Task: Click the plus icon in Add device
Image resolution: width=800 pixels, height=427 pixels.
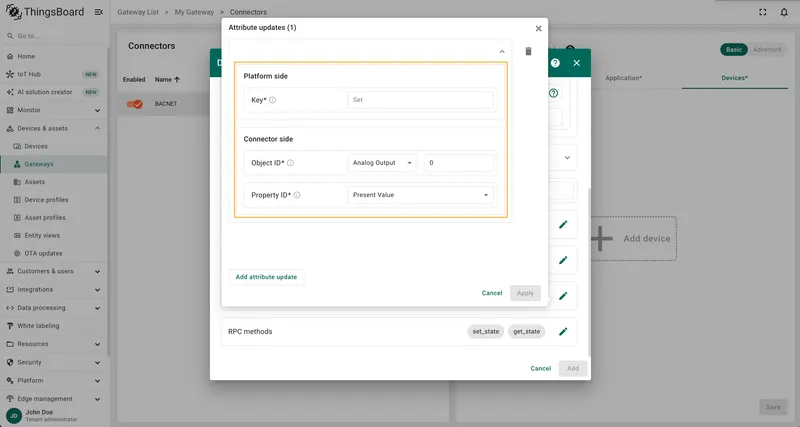Action: (x=602, y=239)
